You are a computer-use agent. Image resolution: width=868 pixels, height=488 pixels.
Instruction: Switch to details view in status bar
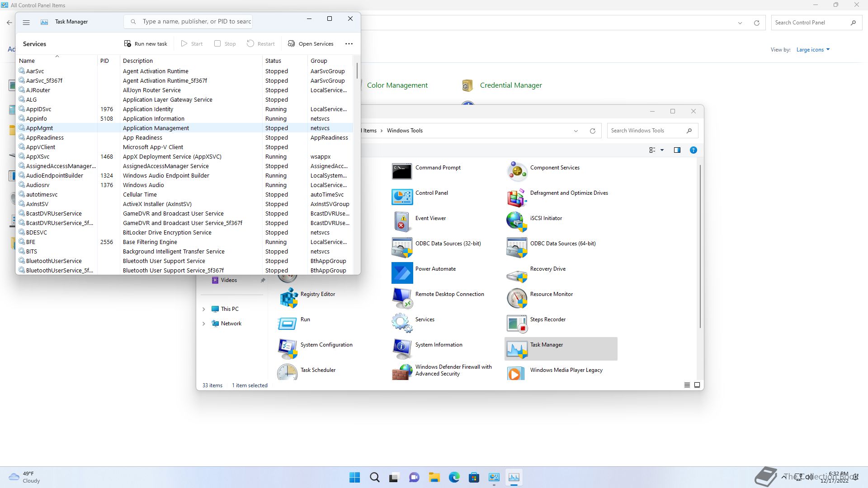click(x=687, y=385)
